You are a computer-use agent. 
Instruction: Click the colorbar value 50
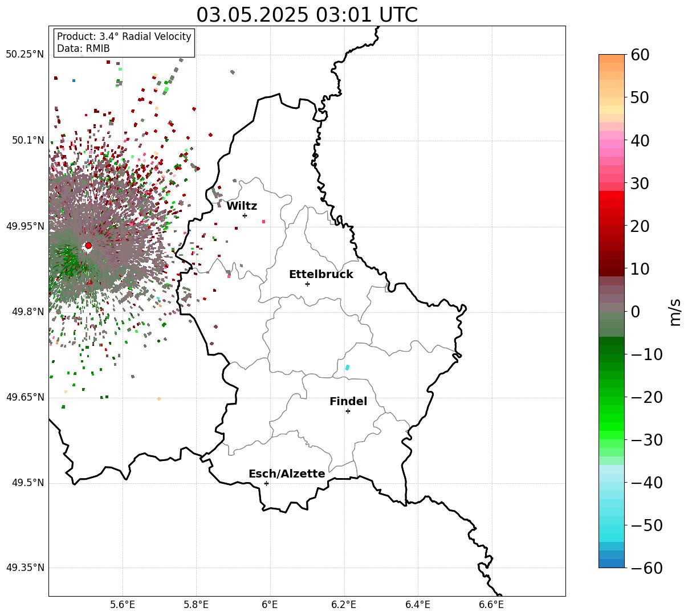click(640, 97)
